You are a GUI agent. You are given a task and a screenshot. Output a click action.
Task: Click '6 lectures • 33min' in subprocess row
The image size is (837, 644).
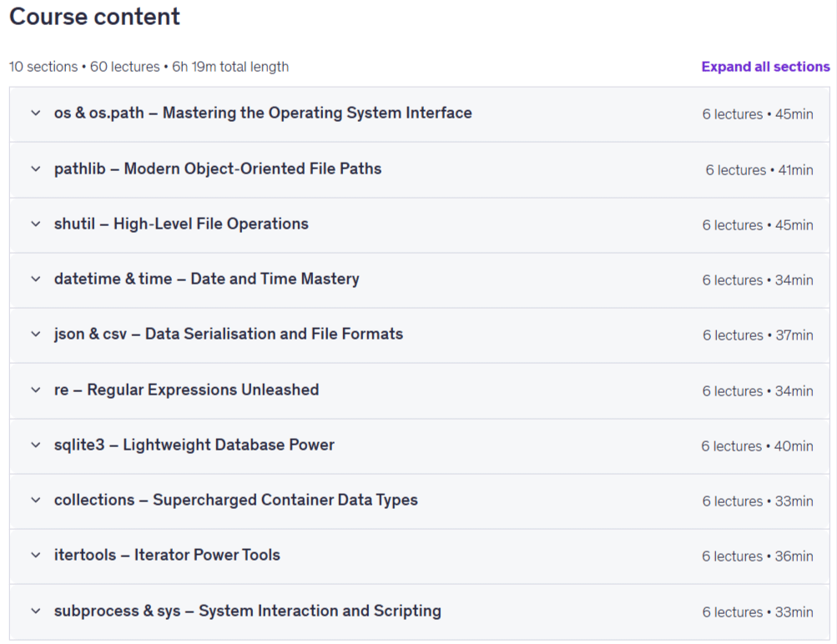pos(758,612)
